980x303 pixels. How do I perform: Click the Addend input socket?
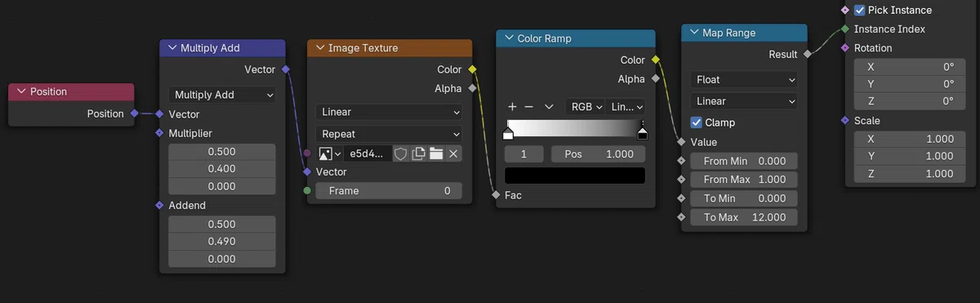coord(159,205)
